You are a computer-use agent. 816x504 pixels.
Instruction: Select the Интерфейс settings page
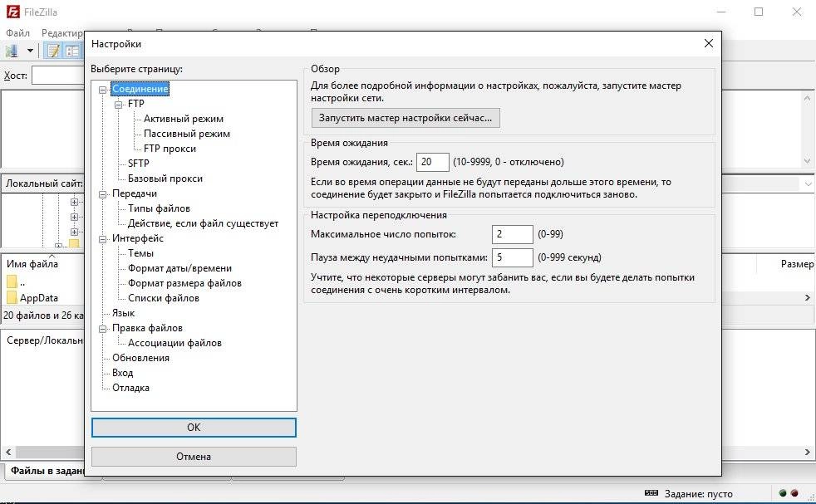click(137, 238)
